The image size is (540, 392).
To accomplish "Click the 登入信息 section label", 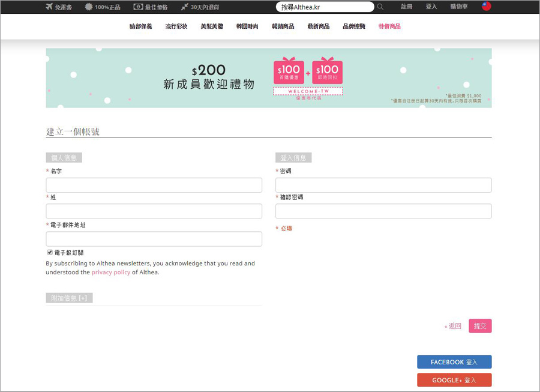I will (293, 158).
